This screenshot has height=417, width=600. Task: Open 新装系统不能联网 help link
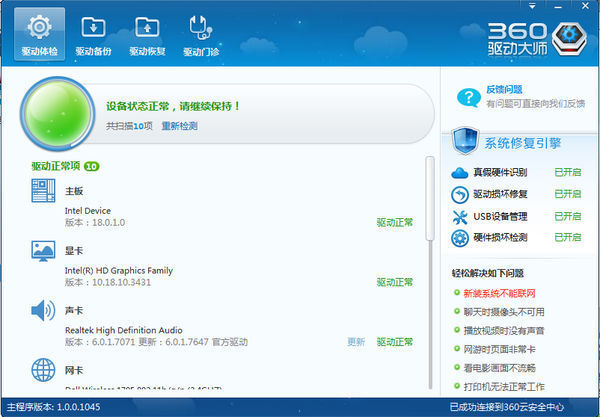coord(499,293)
